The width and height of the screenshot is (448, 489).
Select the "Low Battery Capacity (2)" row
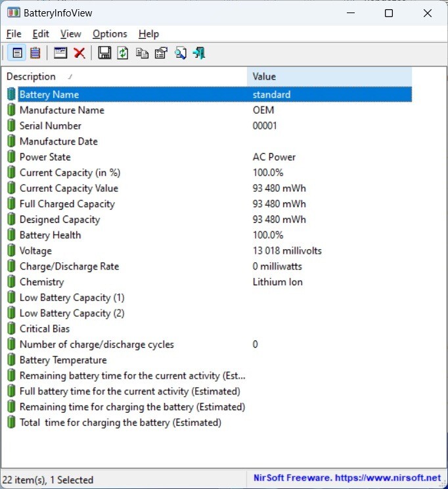(210, 313)
